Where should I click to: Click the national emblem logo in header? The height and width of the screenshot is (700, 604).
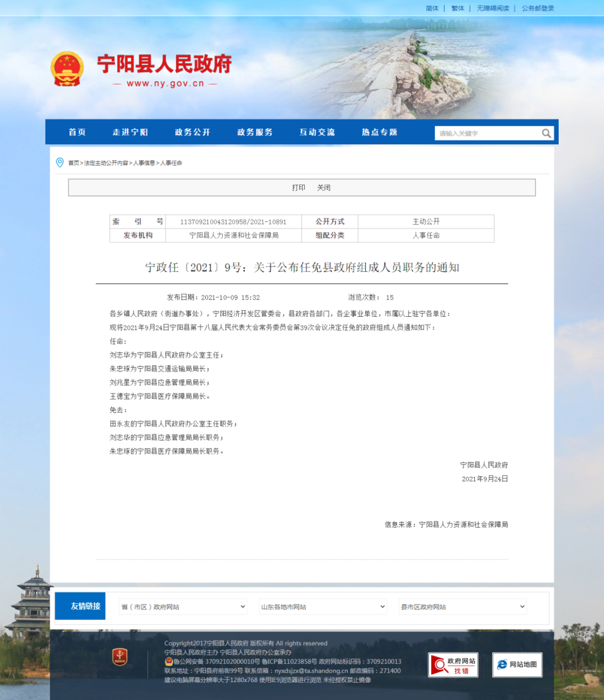(x=67, y=69)
